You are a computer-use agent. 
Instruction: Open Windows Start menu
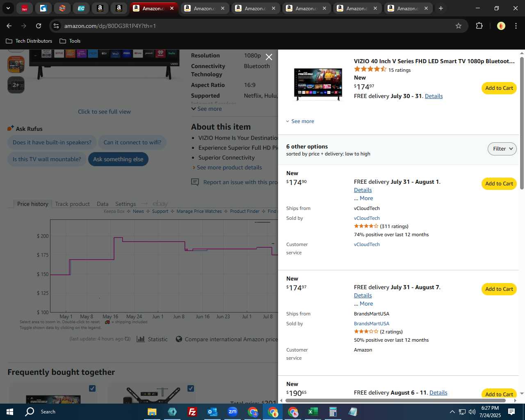(10, 412)
